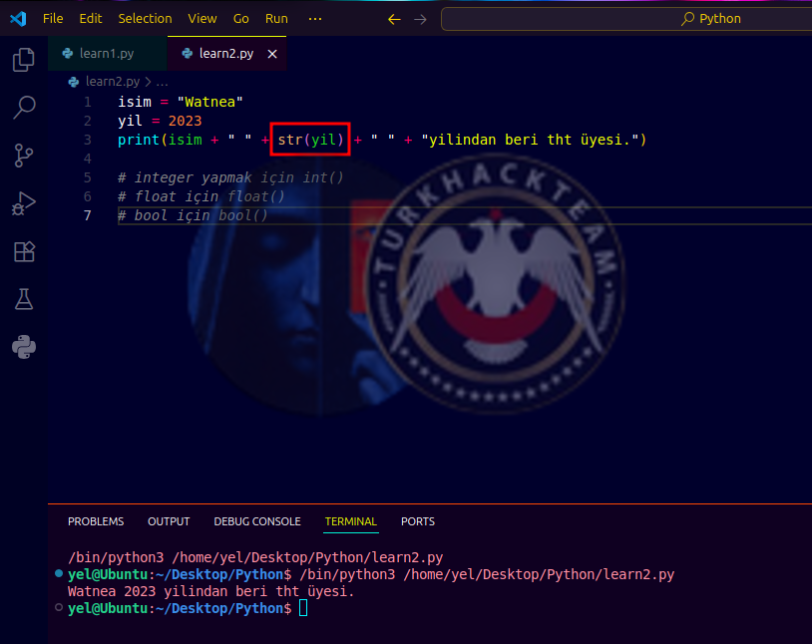This screenshot has height=644, width=812.
Task: Click the blue command decoration dot in terminal
Action: pos(59,573)
